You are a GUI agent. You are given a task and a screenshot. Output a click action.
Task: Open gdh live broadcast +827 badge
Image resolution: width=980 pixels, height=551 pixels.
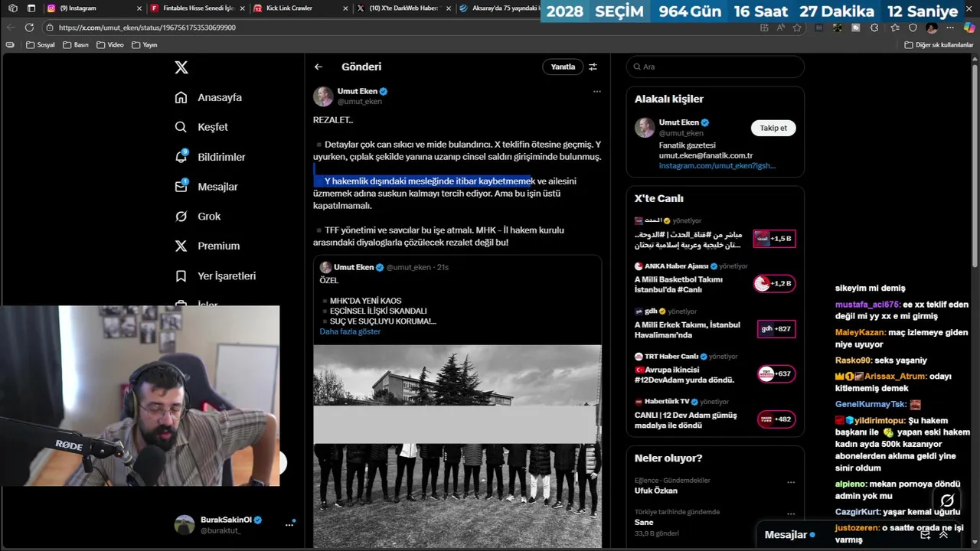(776, 329)
